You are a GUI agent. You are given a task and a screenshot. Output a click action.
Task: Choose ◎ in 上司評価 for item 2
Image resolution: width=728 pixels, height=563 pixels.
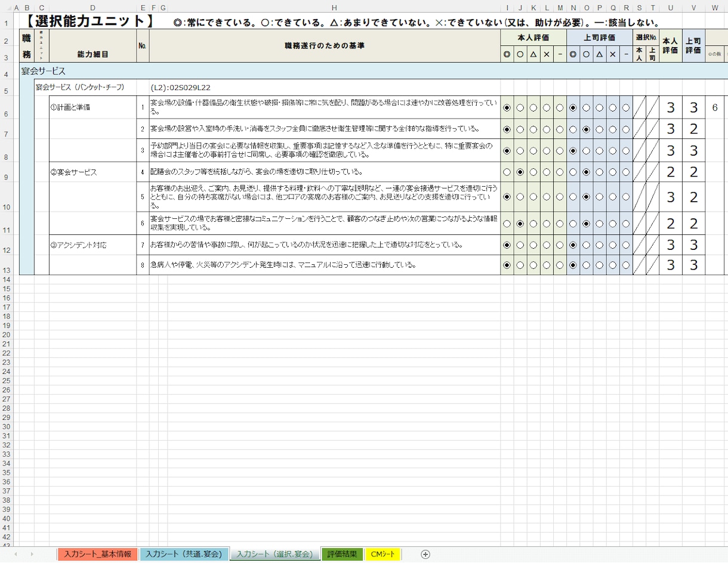(573, 129)
